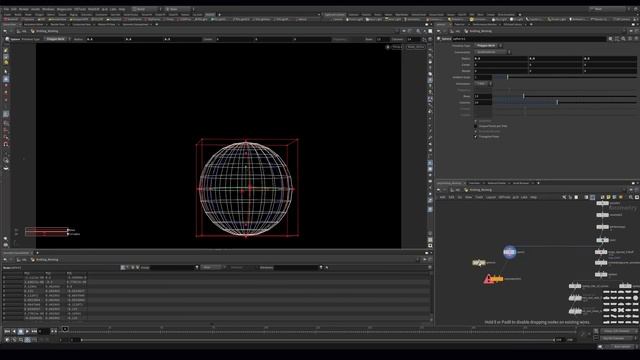Click the Rows value field in parameters
This screenshot has height=360, width=640.
[x=482, y=96]
